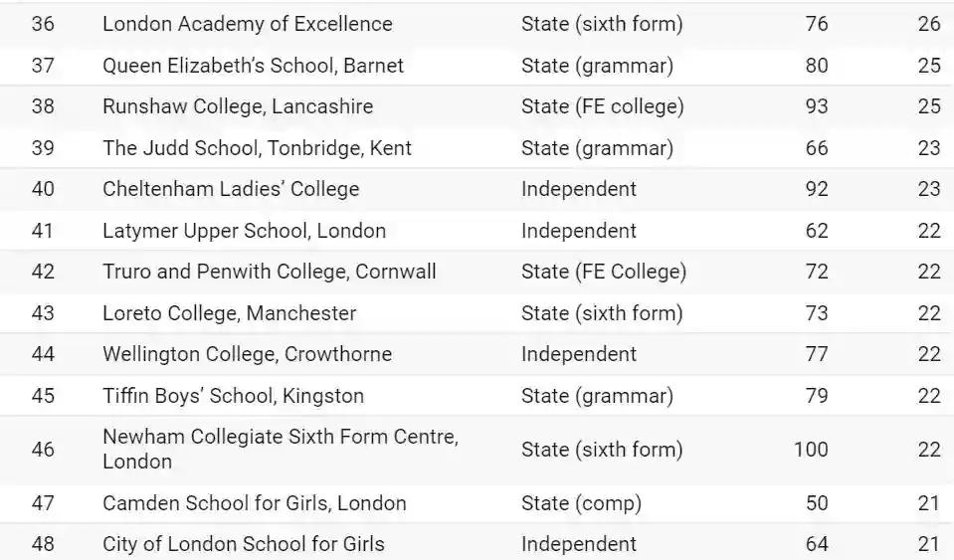
Task: Click Wellington College, Crowthorne name
Action: pos(247,354)
